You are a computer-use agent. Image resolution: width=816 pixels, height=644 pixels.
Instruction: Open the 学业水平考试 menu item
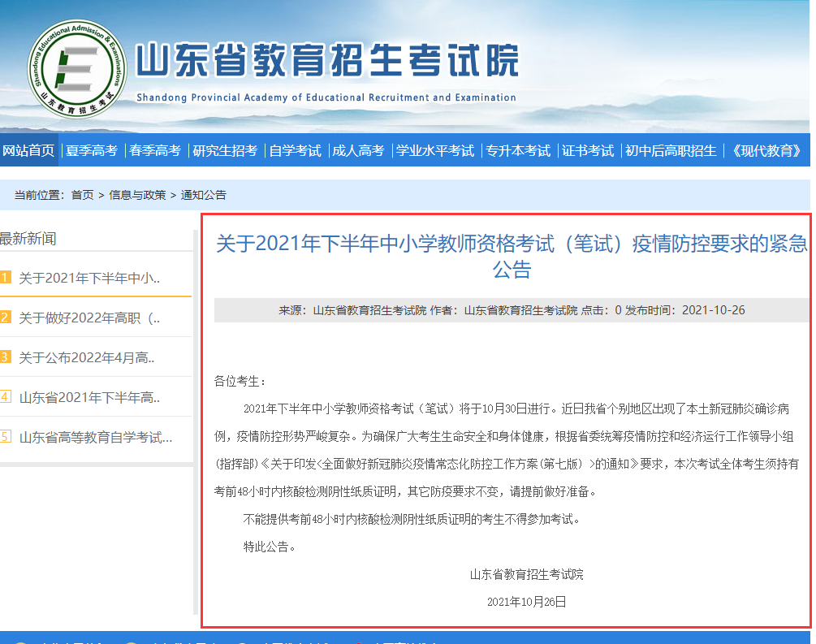(436, 150)
